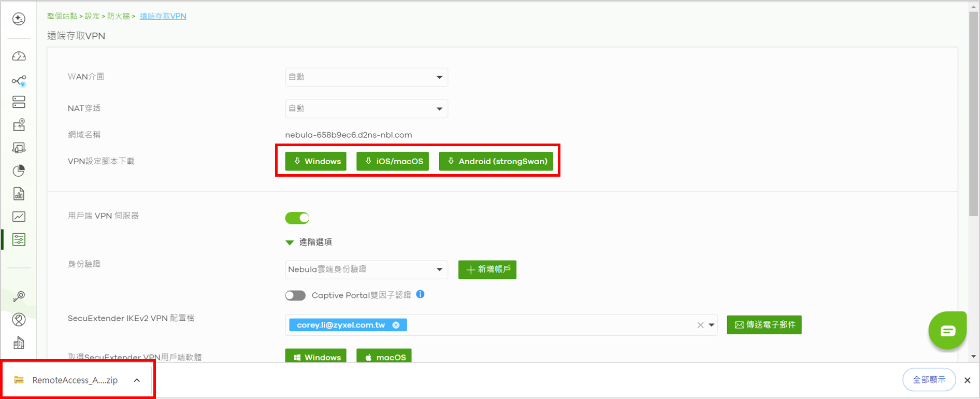
Task: Open the organization building sidebar icon
Action: [x=19, y=343]
